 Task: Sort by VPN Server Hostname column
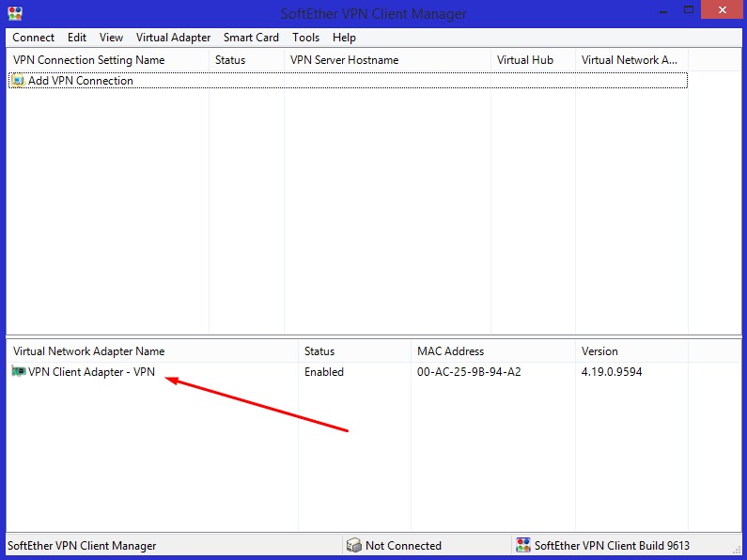tap(387, 60)
